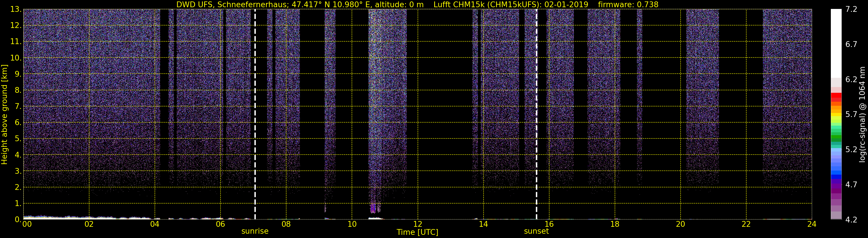Click the colorbar tick value '5.7'
The image size is (868, 238).
851,114
